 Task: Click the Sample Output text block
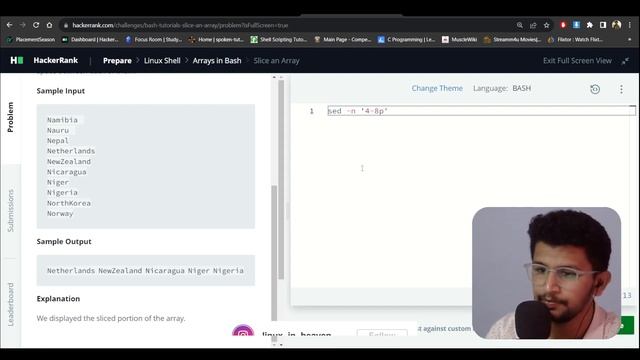point(146,270)
